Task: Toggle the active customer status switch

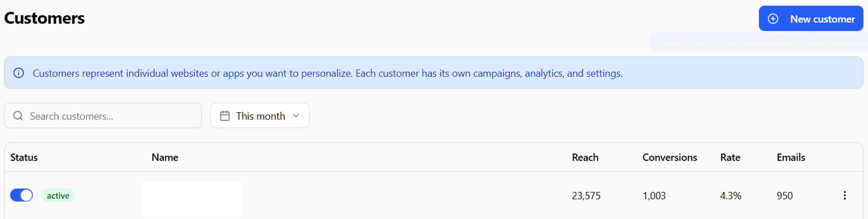Action: 21,195
